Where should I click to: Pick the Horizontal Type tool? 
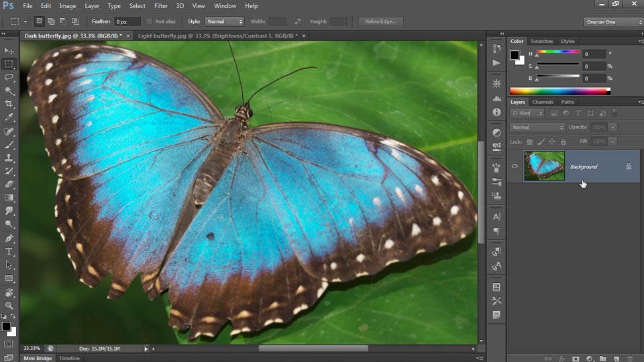point(9,251)
